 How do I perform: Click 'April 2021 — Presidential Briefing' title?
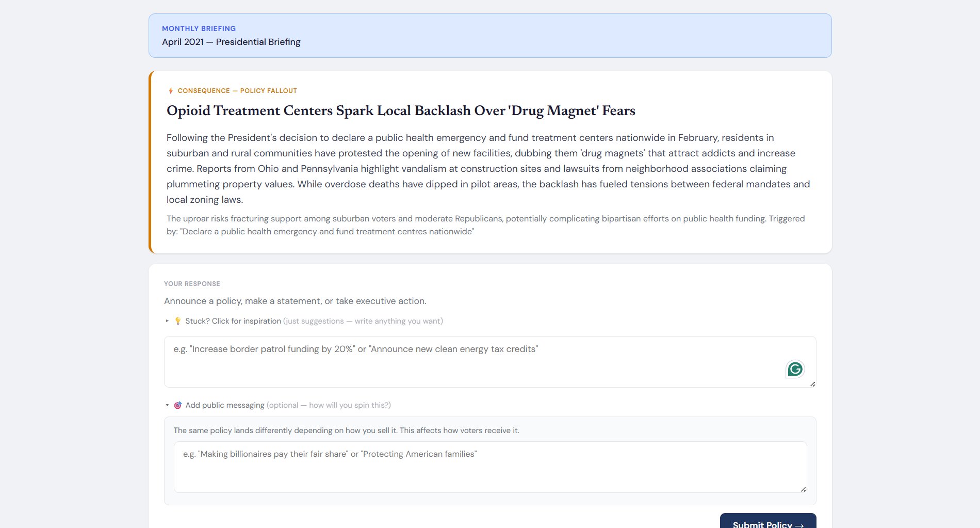click(231, 42)
